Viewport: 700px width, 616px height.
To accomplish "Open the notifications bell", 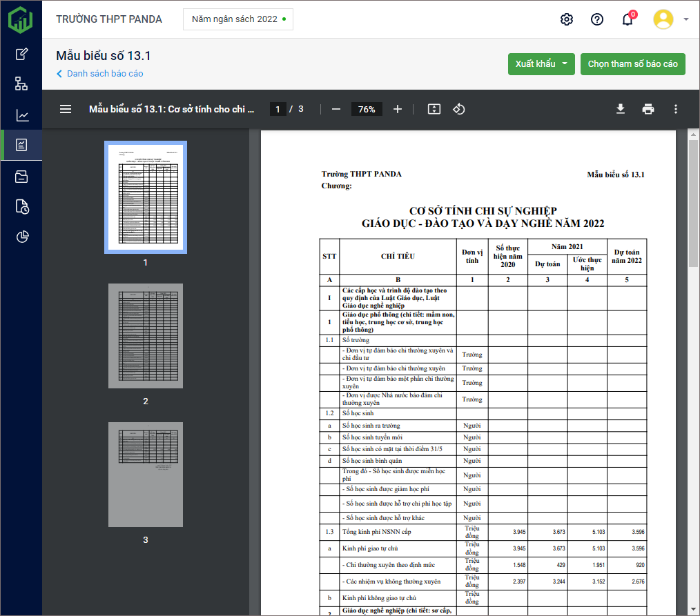I will click(x=628, y=19).
